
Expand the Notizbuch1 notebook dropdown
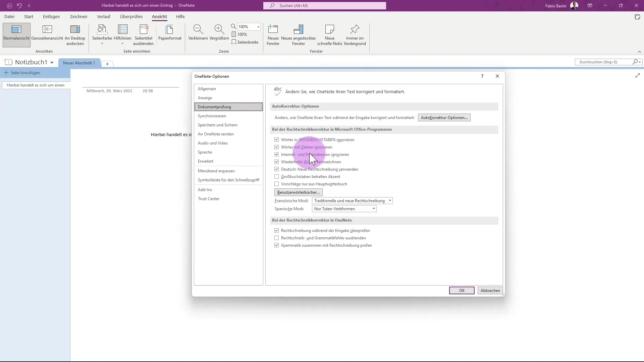coord(52,62)
